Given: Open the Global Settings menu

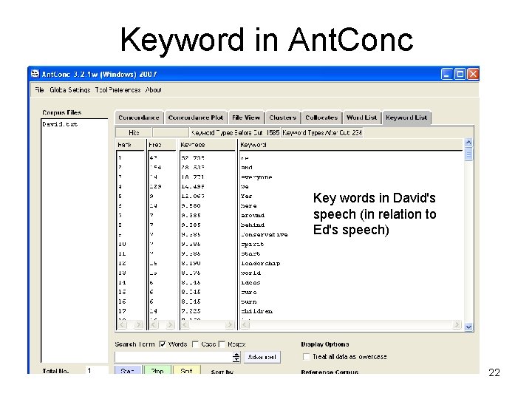Looking at the screenshot, I should tap(70, 90).
